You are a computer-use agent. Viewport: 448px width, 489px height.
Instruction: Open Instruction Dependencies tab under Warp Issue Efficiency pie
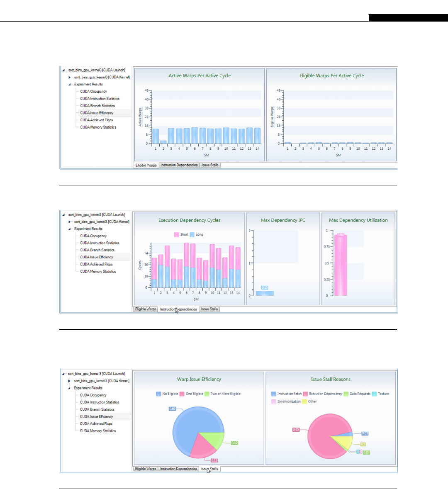(x=178, y=469)
